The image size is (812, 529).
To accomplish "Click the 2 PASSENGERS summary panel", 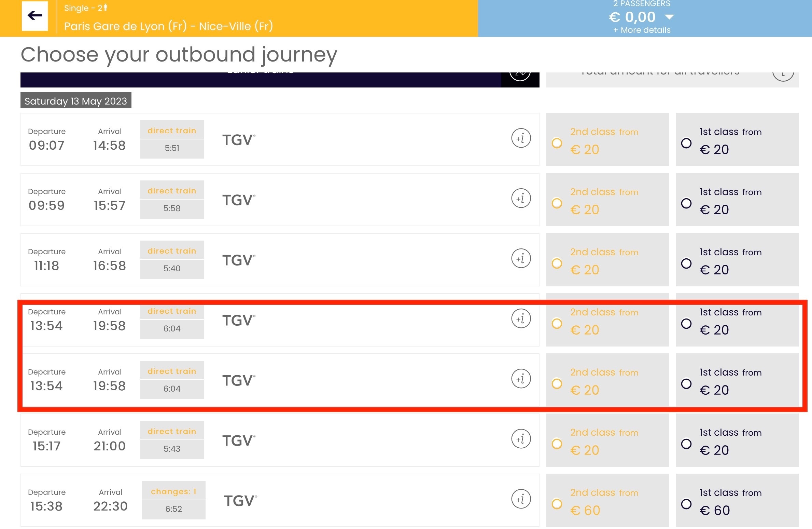I will click(645, 18).
